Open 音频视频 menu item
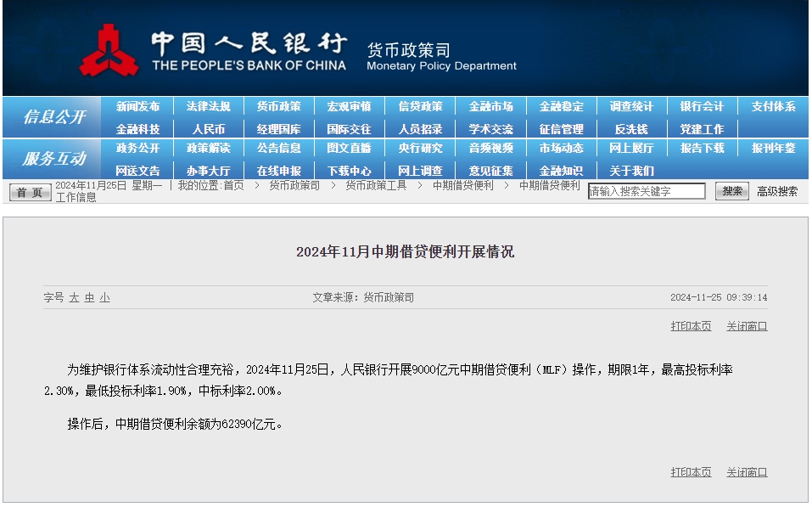This screenshot has width=812, height=507. pos(490,149)
